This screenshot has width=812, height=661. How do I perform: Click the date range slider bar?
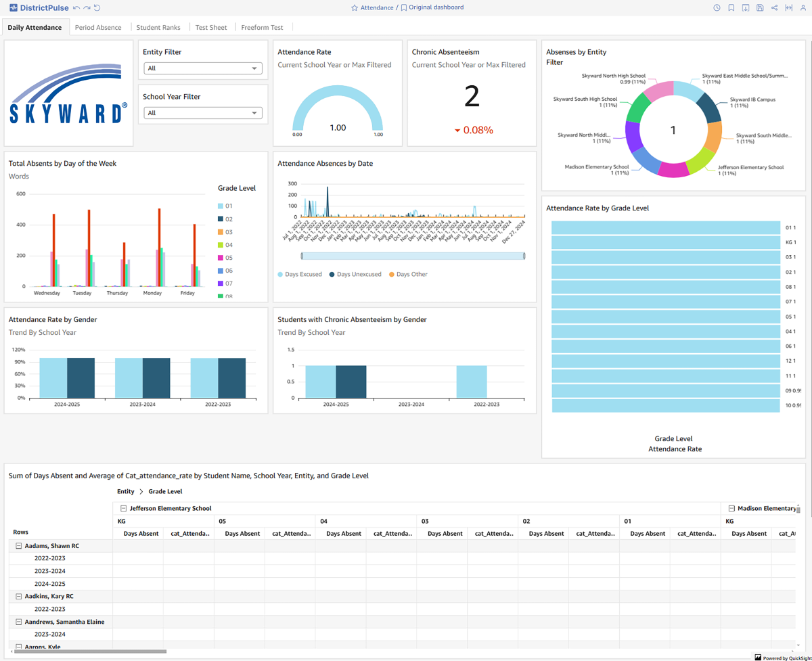(413, 256)
